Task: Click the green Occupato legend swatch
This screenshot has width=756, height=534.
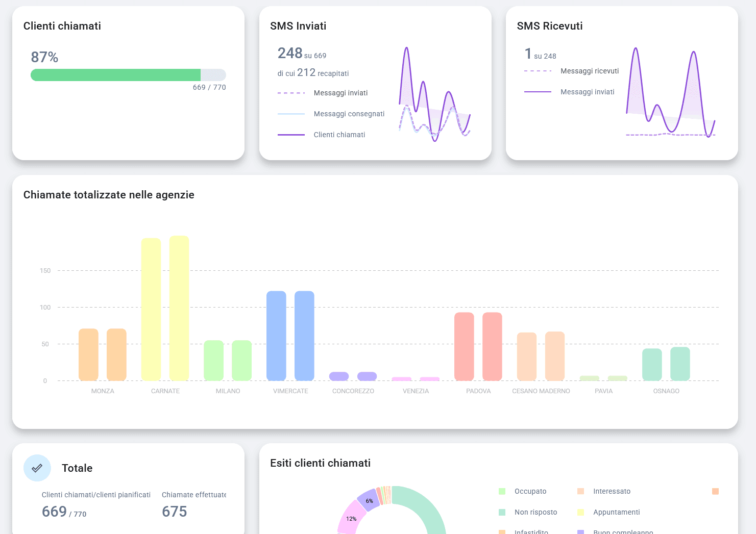Action: point(503,491)
